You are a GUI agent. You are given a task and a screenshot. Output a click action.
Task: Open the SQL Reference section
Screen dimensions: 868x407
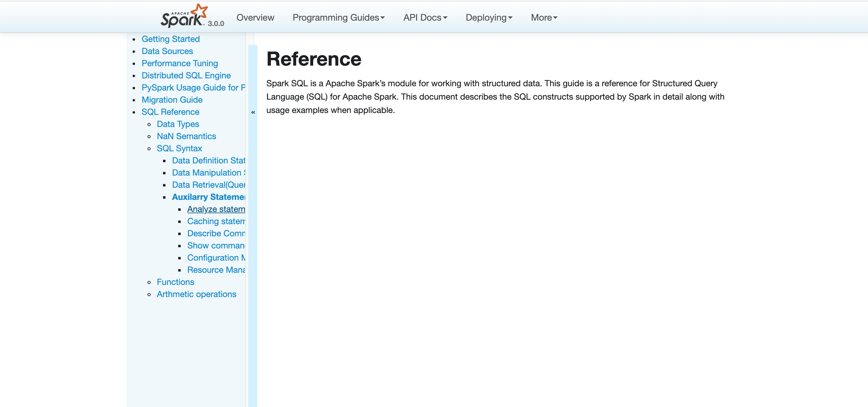coord(170,112)
